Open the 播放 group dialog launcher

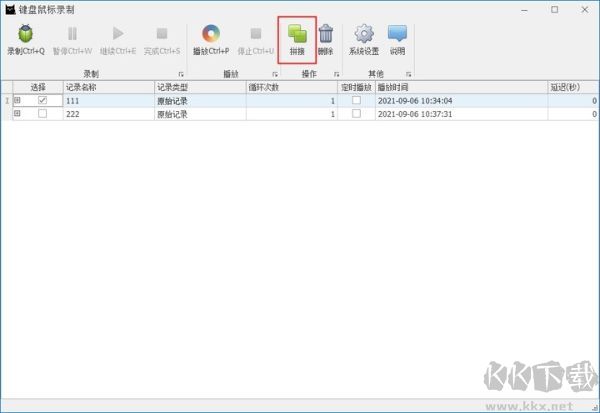275,74
